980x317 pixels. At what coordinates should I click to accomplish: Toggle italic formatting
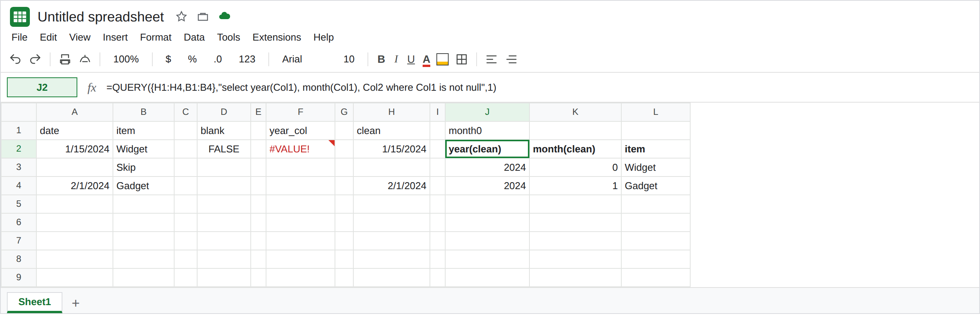pos(396,59)
